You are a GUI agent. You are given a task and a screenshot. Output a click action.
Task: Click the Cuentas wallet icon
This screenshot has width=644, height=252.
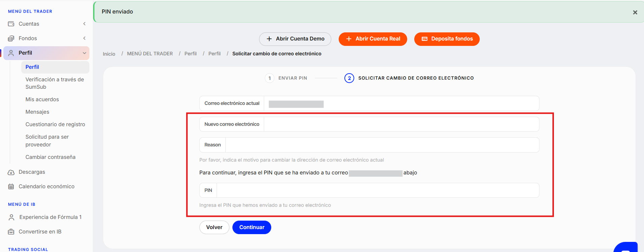(x=11, y=24)
